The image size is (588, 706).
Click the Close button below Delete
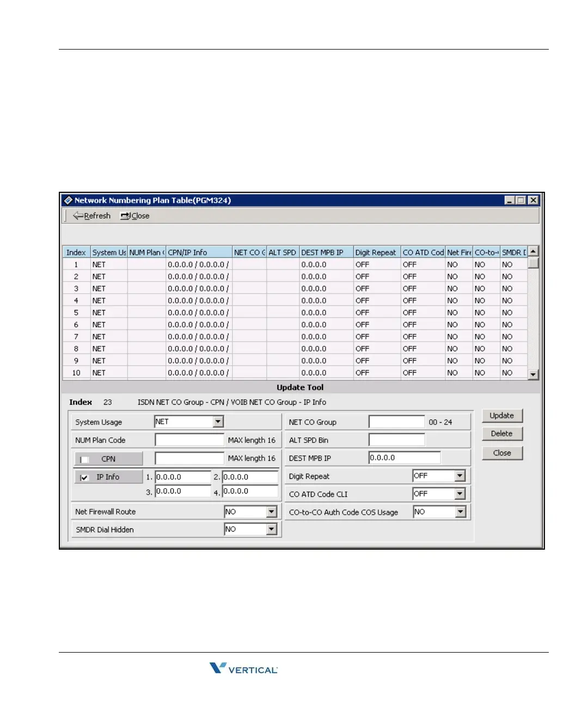point(502,453)
